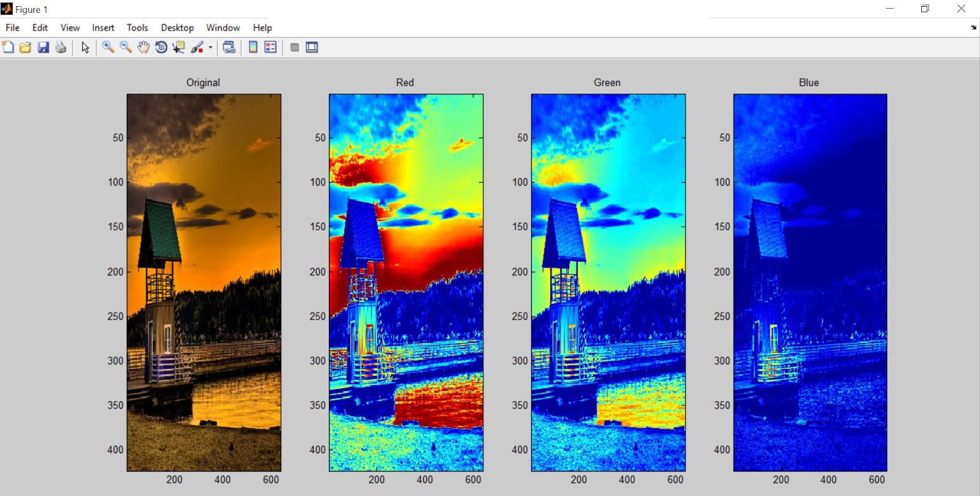Minimize the Figure 1 window
This screenshot has width=980, height=496.
click(890, 9)
